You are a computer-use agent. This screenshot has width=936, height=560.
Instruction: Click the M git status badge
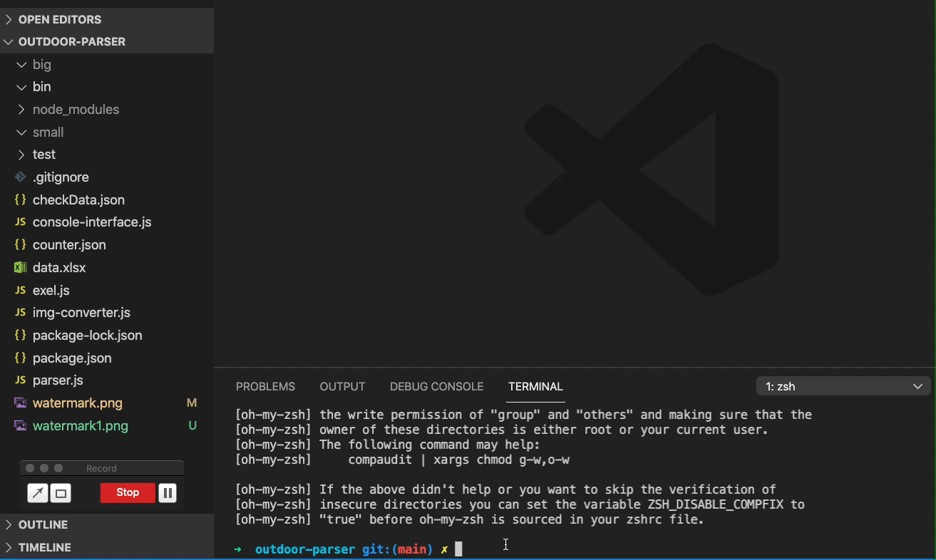tap(192, 403)
